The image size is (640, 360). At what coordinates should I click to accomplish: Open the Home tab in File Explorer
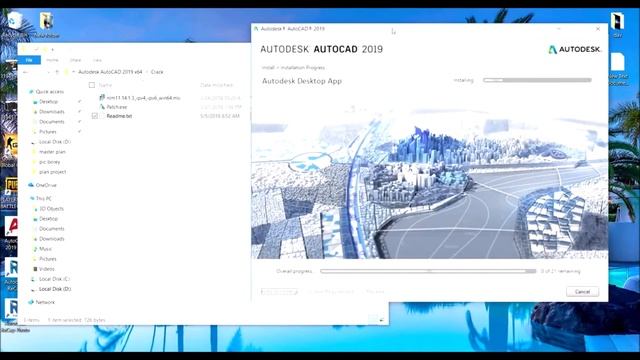(52, 60)
